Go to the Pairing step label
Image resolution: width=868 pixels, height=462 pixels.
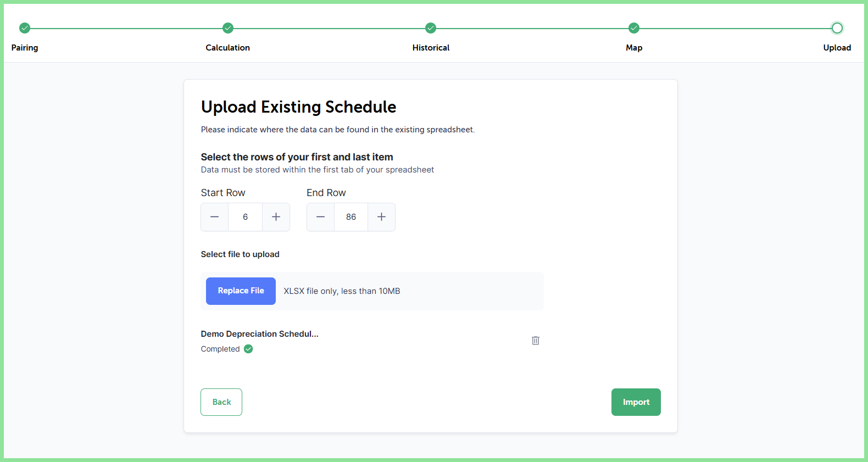pyautogui.click(x=25, y=48)
